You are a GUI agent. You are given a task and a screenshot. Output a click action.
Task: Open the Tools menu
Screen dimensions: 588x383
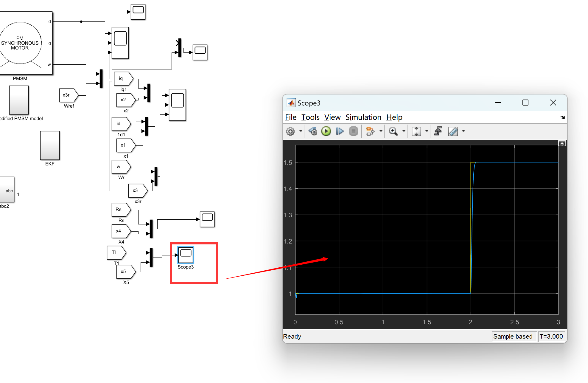pyautogui.click(x=310, y=117)
